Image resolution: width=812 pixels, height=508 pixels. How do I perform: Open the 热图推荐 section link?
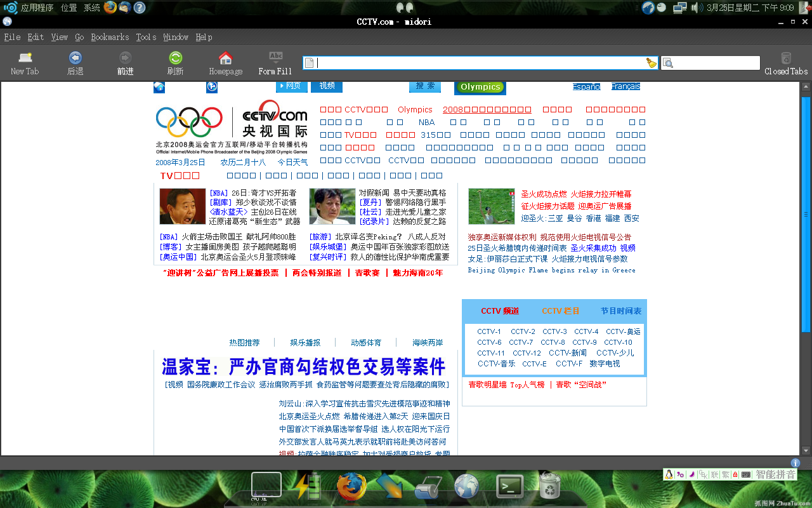point(244,342)
